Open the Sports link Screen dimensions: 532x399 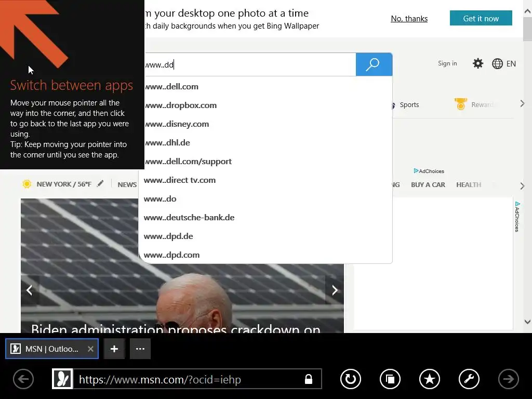[409, 104]
